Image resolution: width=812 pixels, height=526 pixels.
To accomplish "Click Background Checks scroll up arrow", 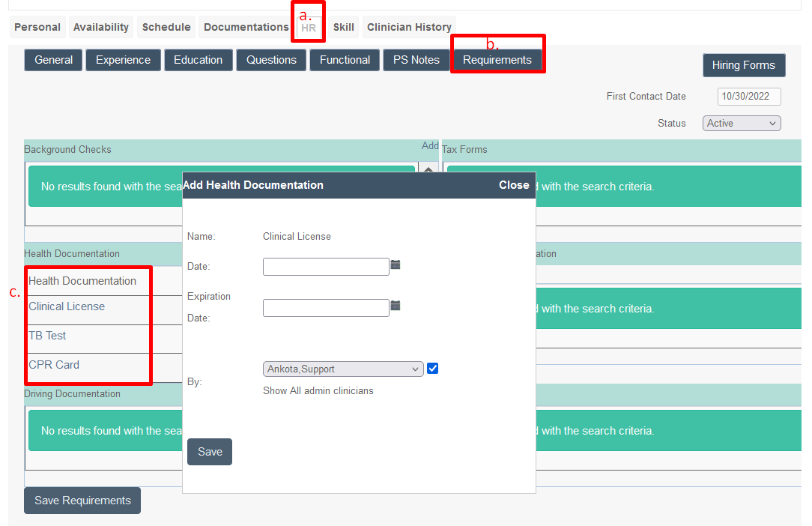I will point(428,169).
